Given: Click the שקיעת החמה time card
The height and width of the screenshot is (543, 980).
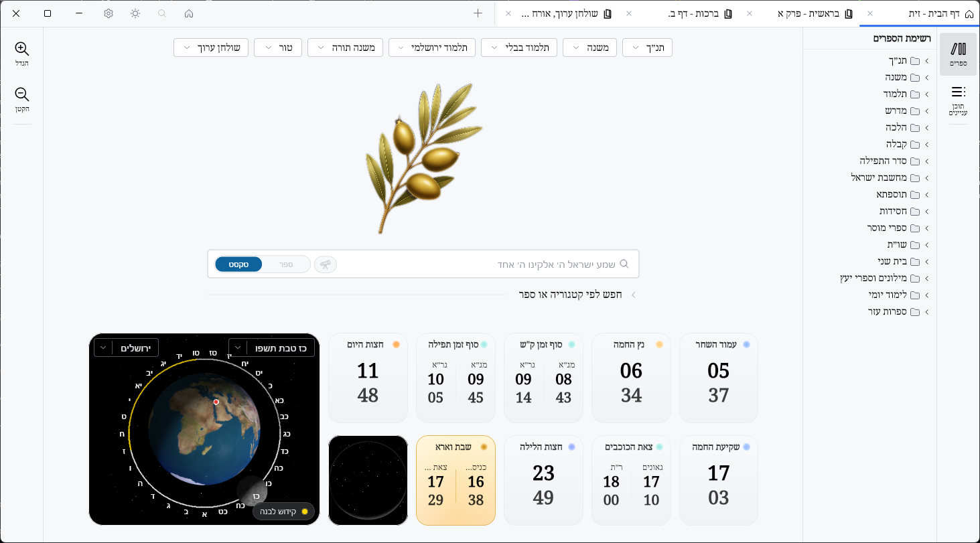Looking at the screenshot, I should [719, 480].
